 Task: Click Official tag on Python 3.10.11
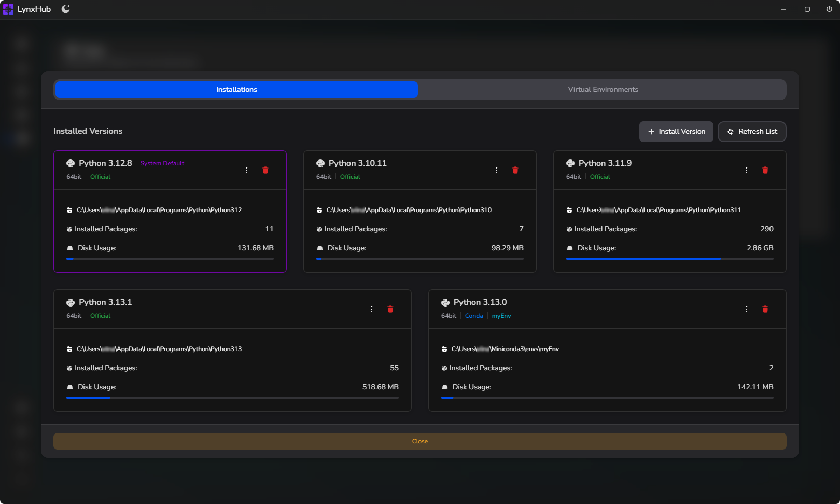(350, 177)
